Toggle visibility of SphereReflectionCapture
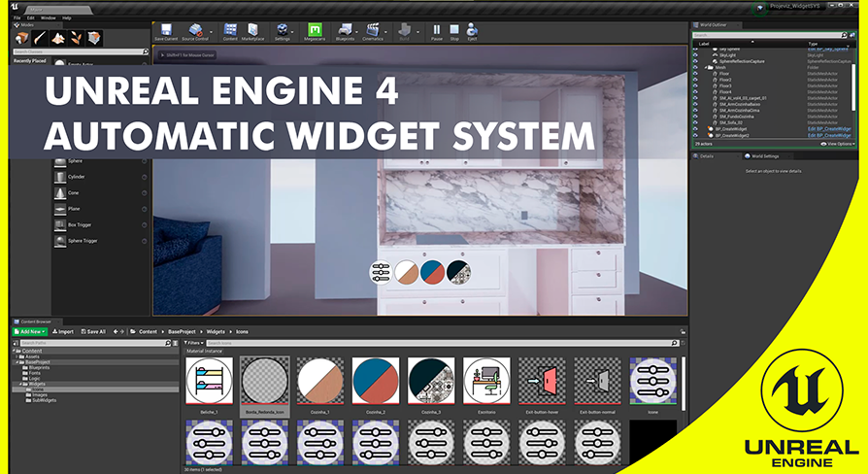Viewport: 868px width, 474px height. click(695, 61)
